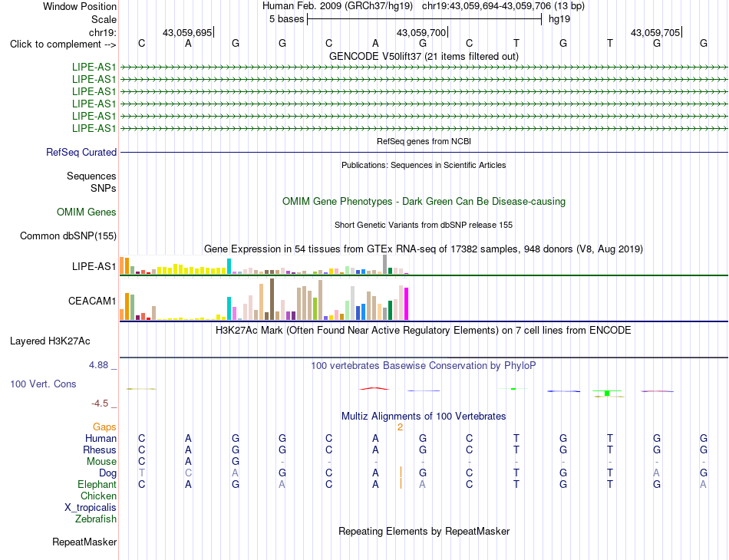The height and width of the screenshot is (560, 729).
Task: Click the 100 Vert. Cons track label
Action: tap(43, 384)
